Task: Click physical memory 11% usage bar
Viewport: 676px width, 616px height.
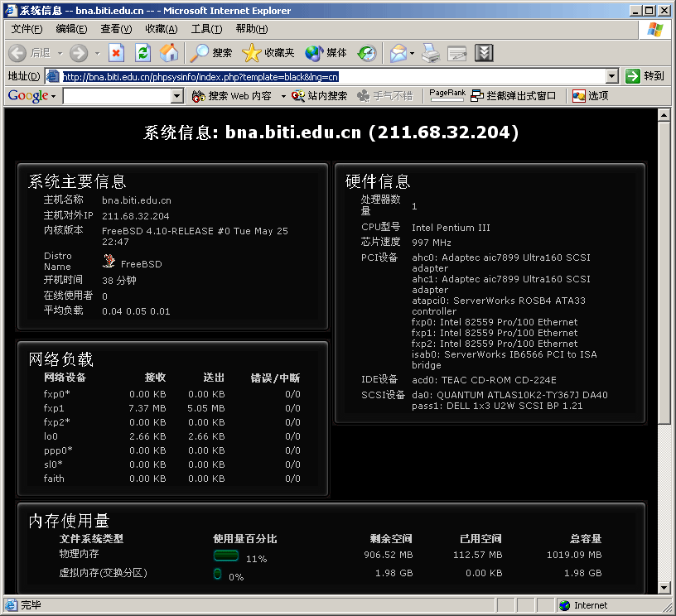Action: tap(226, 556)
